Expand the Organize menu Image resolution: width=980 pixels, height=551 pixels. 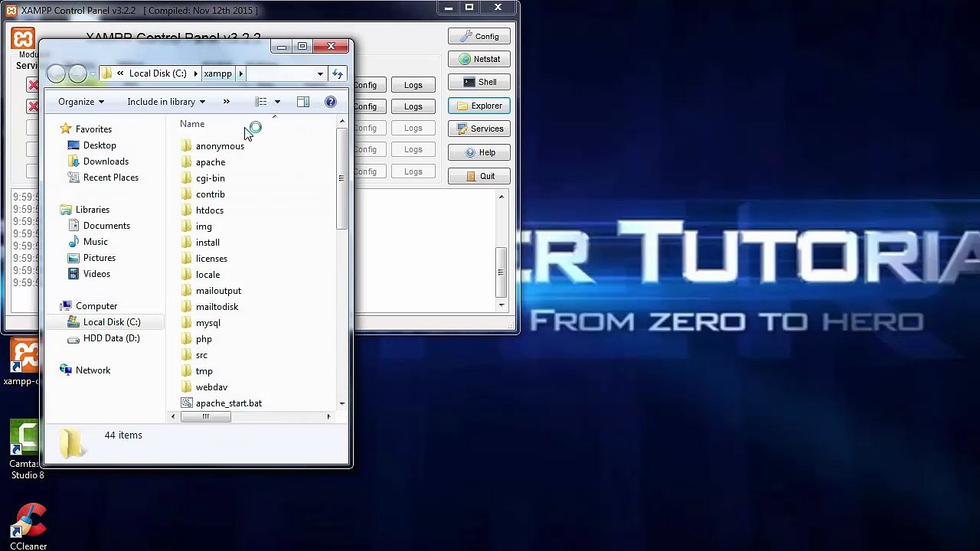click(81, 102)
